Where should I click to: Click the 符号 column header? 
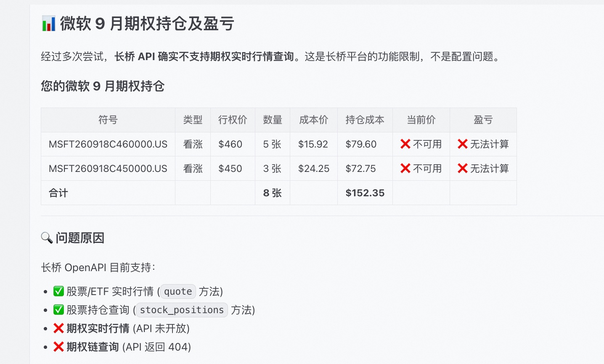click(x=108, y=120)
